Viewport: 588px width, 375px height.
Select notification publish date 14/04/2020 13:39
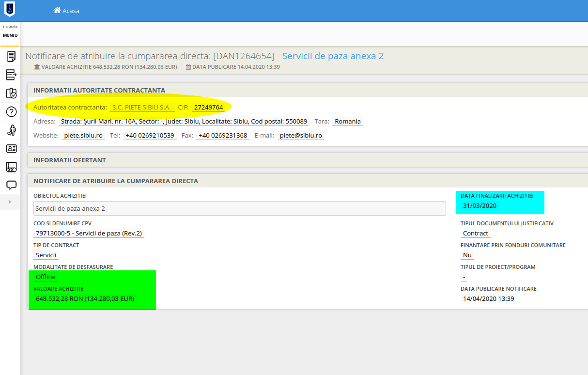(488, 299)
